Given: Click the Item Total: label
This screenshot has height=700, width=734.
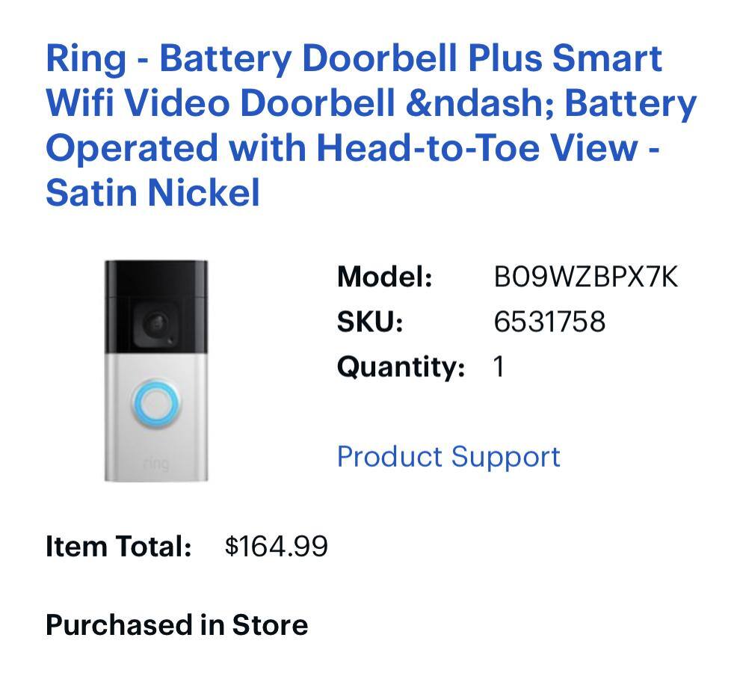Looking at the screenshot, I should coord(119,546).
